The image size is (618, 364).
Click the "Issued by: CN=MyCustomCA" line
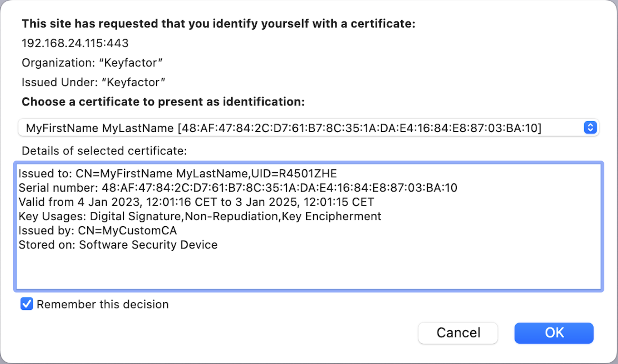(x=98, y=231)
